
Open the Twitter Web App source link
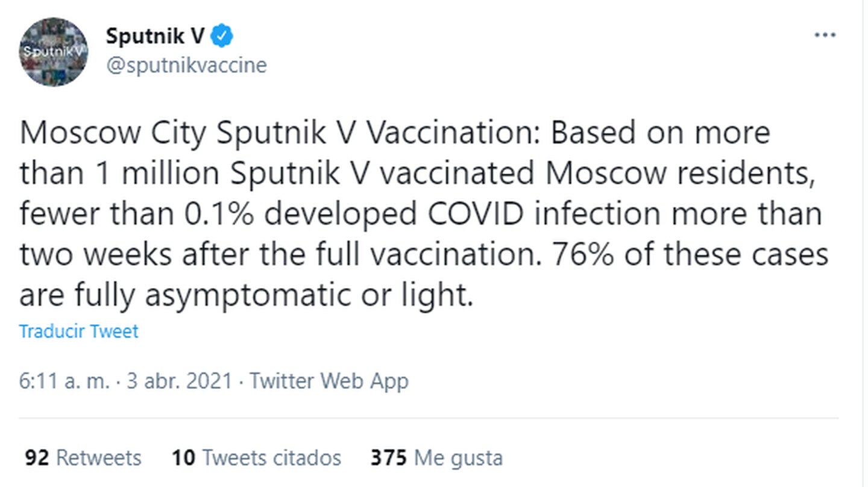tap(329, 381)
